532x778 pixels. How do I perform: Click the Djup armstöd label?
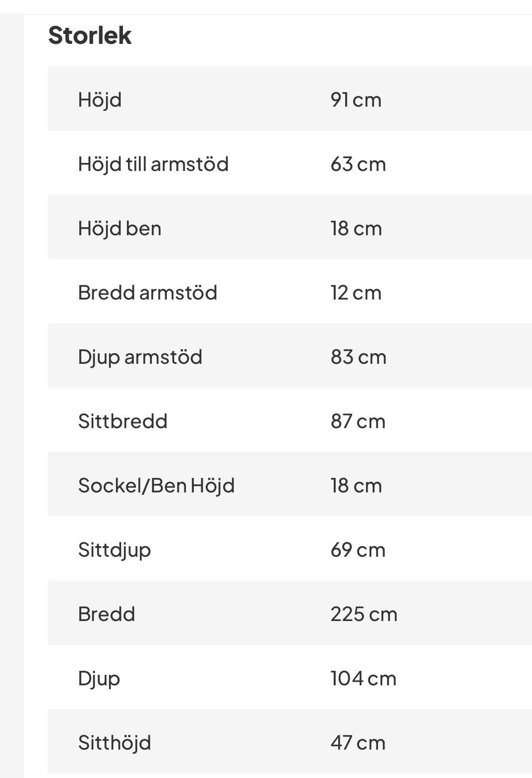pyautogui.click(x=140, y=357)
